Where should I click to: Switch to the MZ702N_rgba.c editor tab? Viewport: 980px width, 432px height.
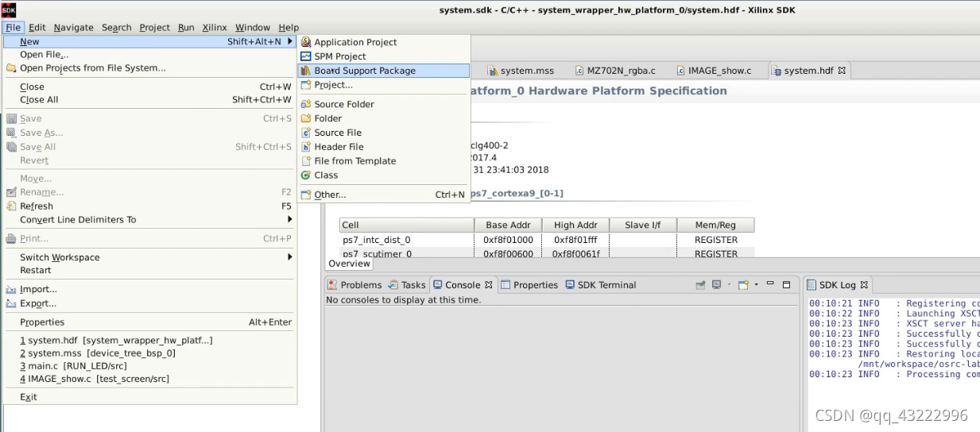tap(615, 71)
